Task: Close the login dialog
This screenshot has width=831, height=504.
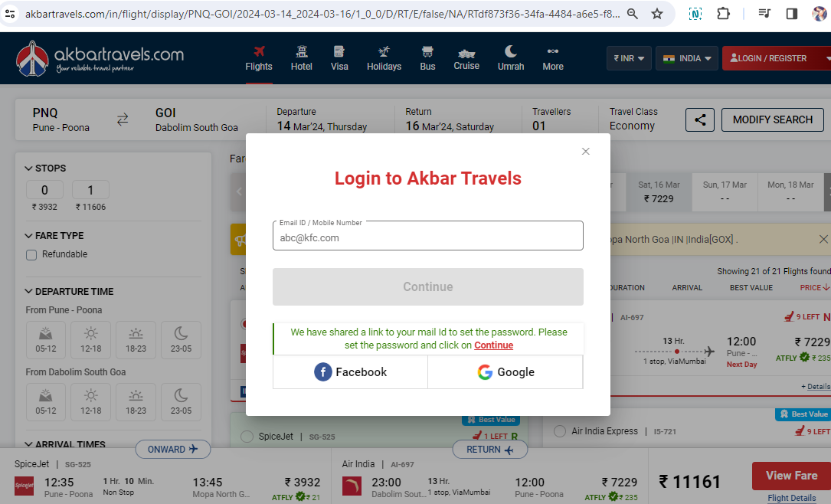Action: tap(586, 152)
